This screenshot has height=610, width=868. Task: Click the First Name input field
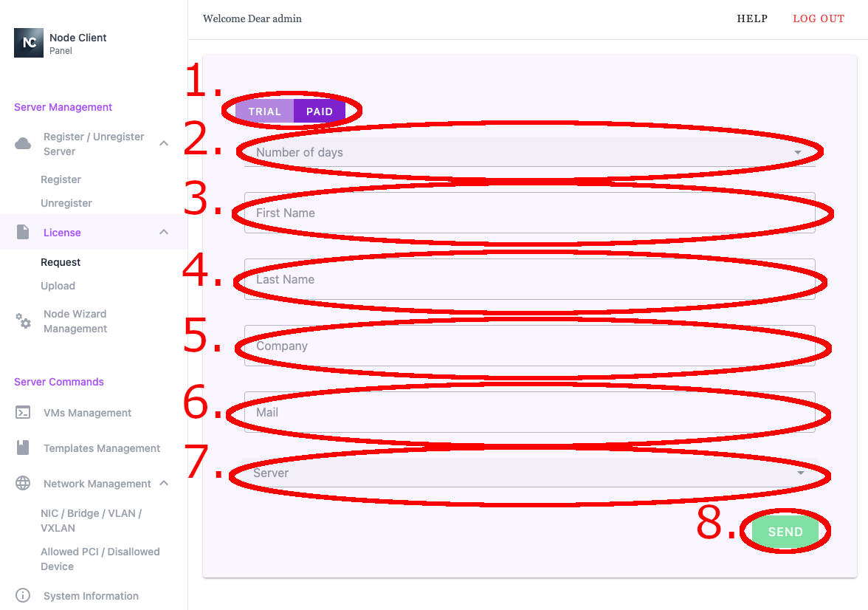(530, 213)
